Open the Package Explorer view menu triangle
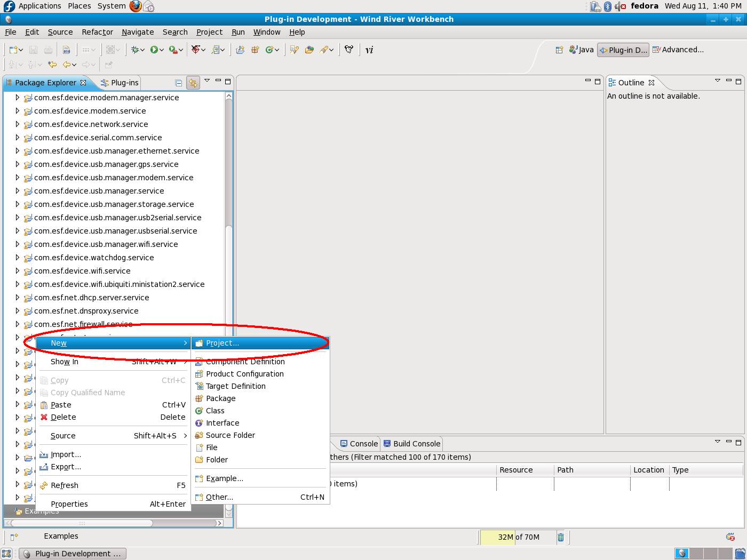The image size is (747, 560). click(207, 81)
